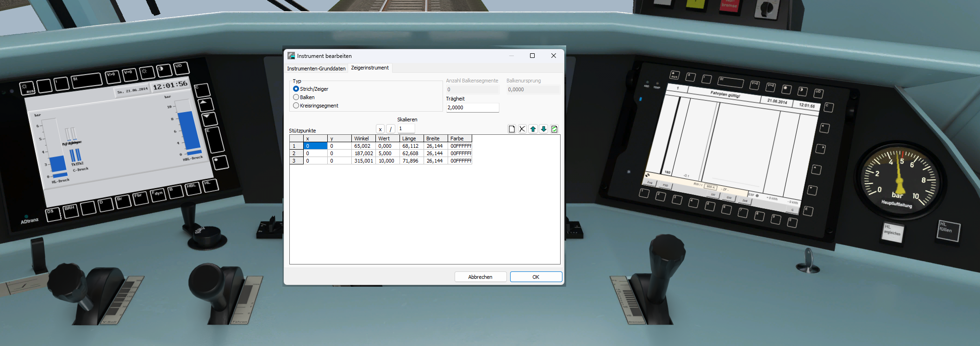
Task: Click the Anzahl Balkensegmente field
Action: pyautogui.click(x=473, y=89)
